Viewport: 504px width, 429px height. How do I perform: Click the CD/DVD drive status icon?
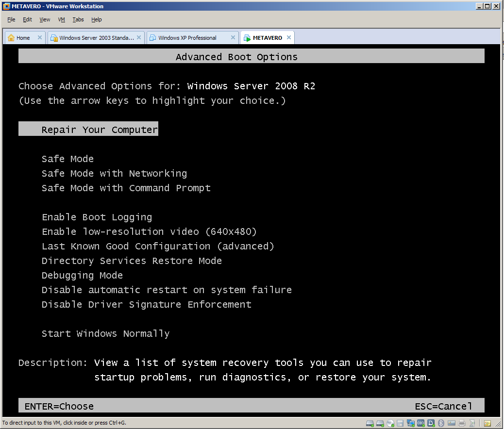coord(390,423)
